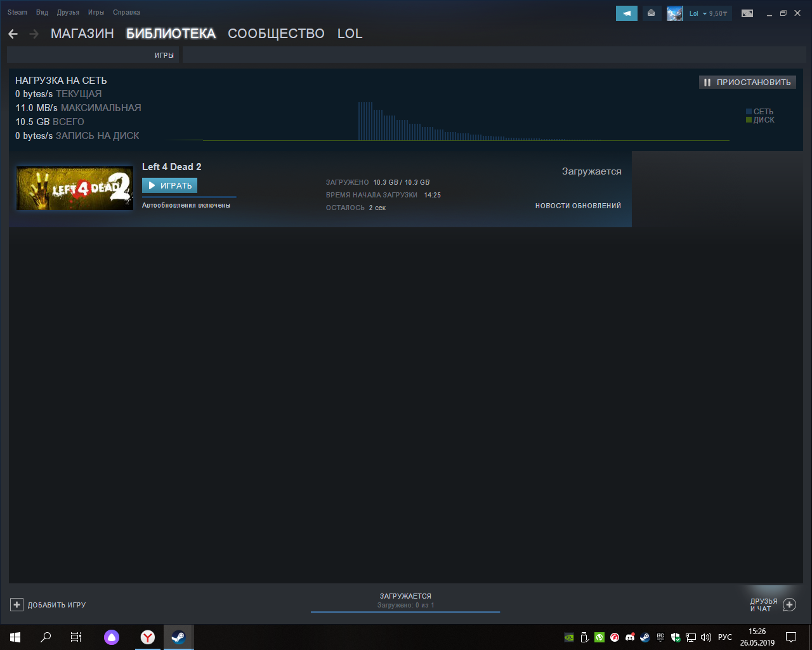Click the СЕТЬ legend color square
Viewport: 812px width, 650px height.
(x=749, y=112)
